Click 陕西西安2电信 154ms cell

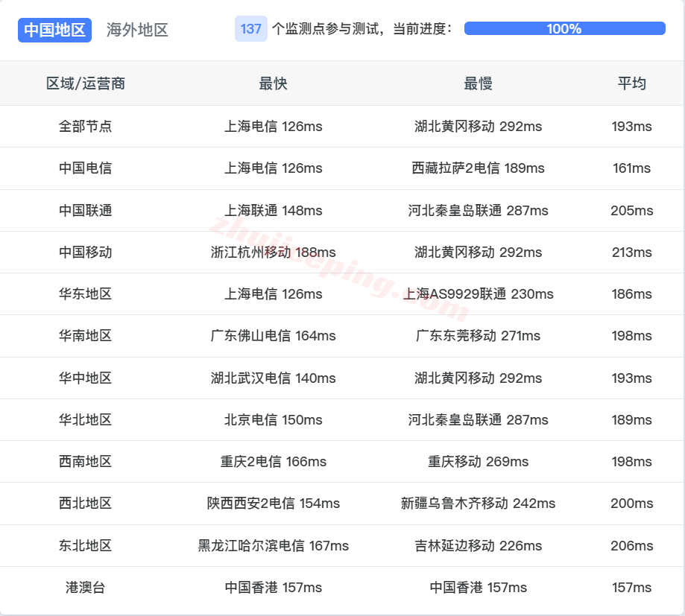(273, 504)
